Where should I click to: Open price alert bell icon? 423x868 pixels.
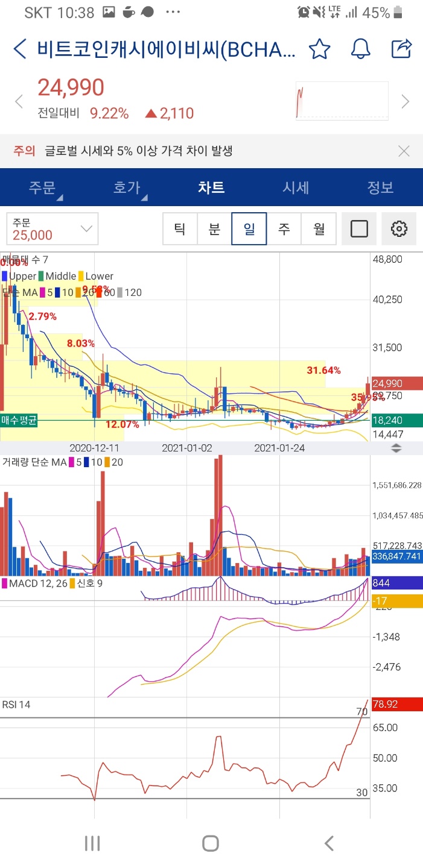(x=361, y=49)
